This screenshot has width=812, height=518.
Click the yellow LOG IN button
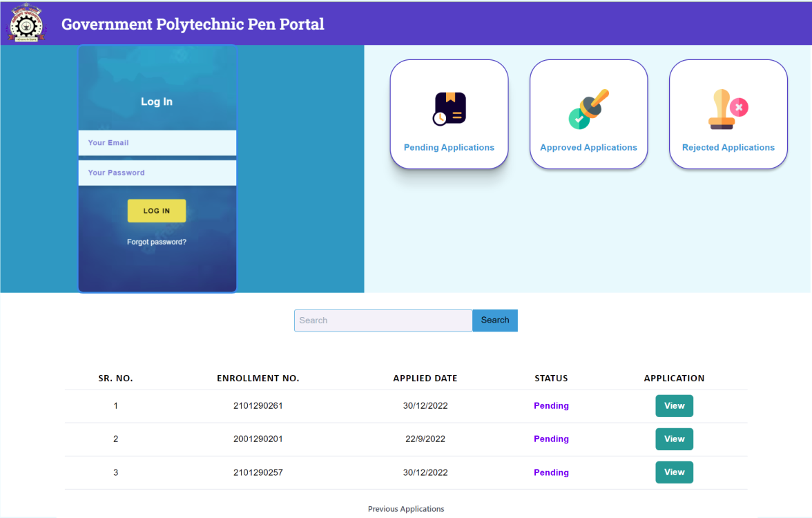click(x=156, y=211)
